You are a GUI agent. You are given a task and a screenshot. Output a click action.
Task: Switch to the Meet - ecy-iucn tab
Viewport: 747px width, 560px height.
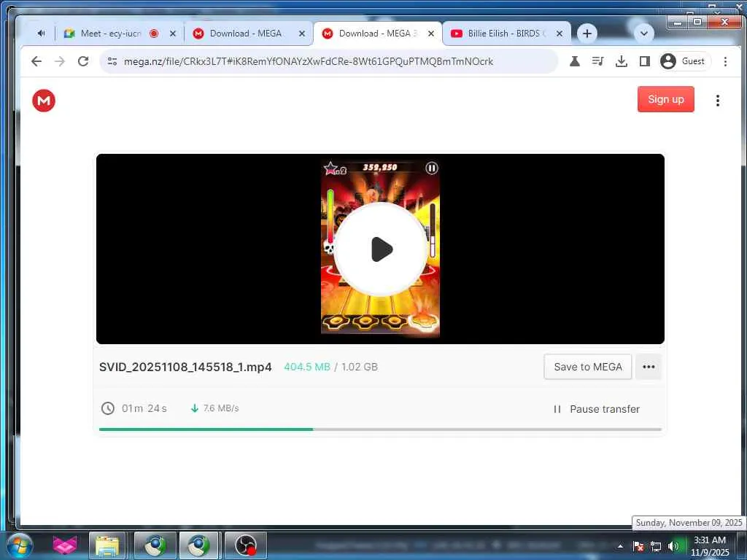pyautogui.click(x=111, y=34)
